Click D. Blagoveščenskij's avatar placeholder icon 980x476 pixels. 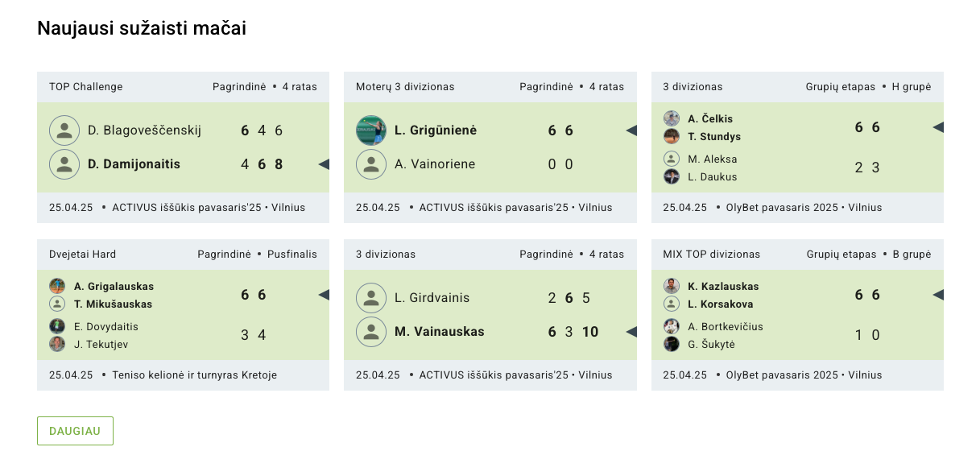64,130
